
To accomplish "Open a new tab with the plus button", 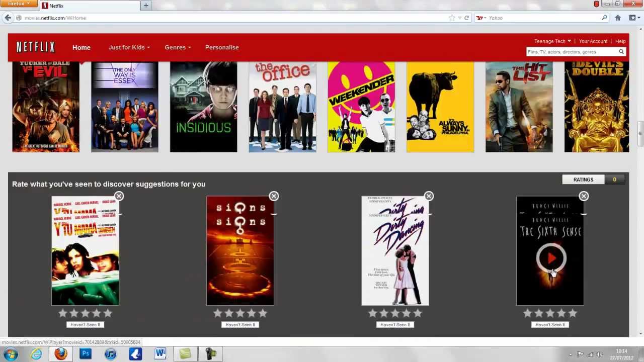I will pos(146,6).
